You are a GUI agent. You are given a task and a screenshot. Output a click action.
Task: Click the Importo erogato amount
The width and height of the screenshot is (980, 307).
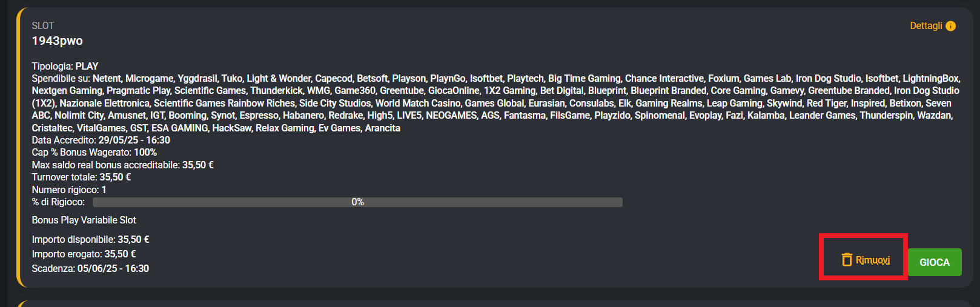tap(120, 254)
